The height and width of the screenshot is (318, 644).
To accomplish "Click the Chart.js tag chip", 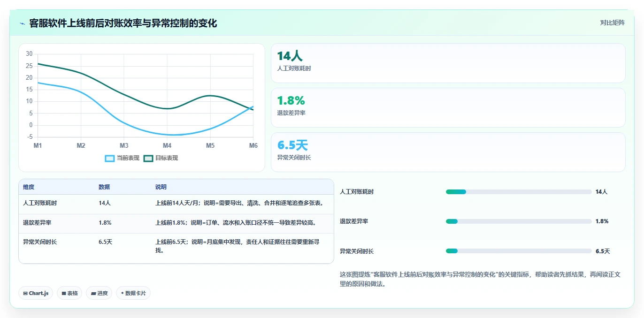I will 36,293.
